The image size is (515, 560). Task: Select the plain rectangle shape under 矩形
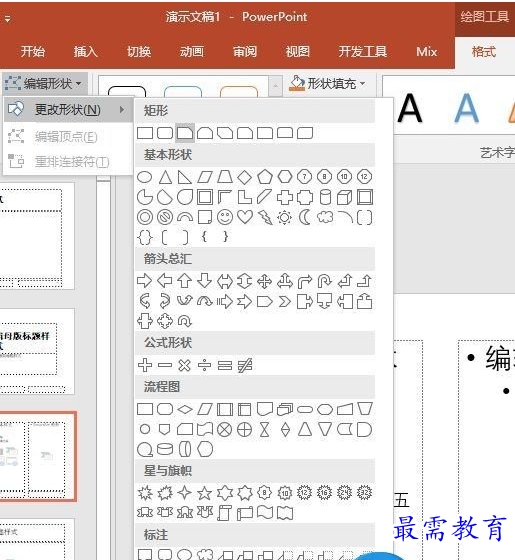145,133
